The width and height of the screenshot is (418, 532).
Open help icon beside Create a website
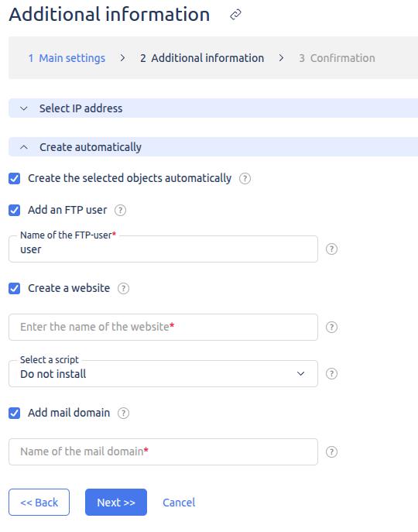pyautogui.click(x=123, y=288)
